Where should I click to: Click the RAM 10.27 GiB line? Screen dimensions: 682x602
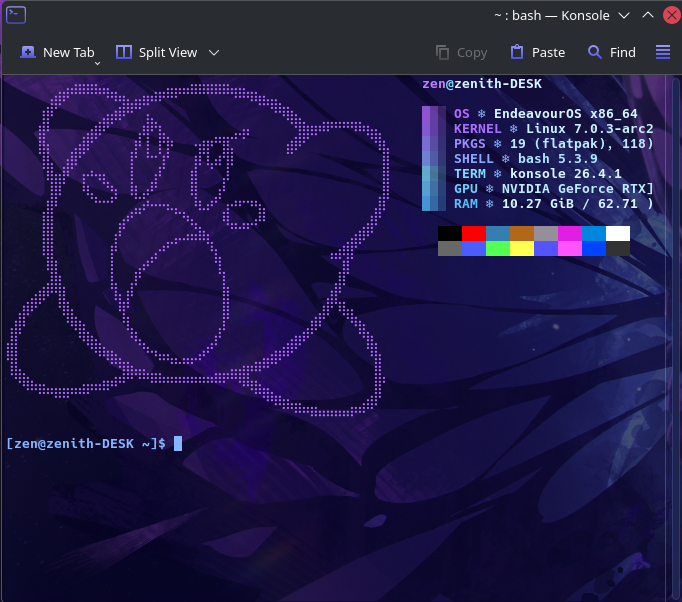tap(553, 204)
